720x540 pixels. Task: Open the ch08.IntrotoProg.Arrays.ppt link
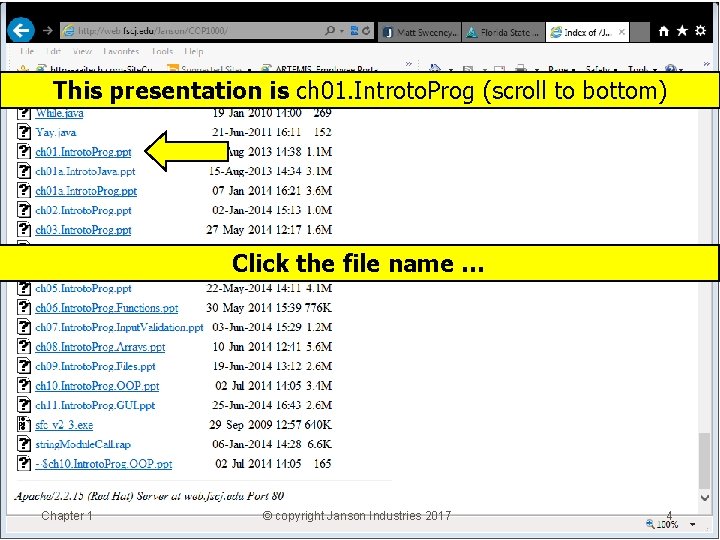[100, 347]
